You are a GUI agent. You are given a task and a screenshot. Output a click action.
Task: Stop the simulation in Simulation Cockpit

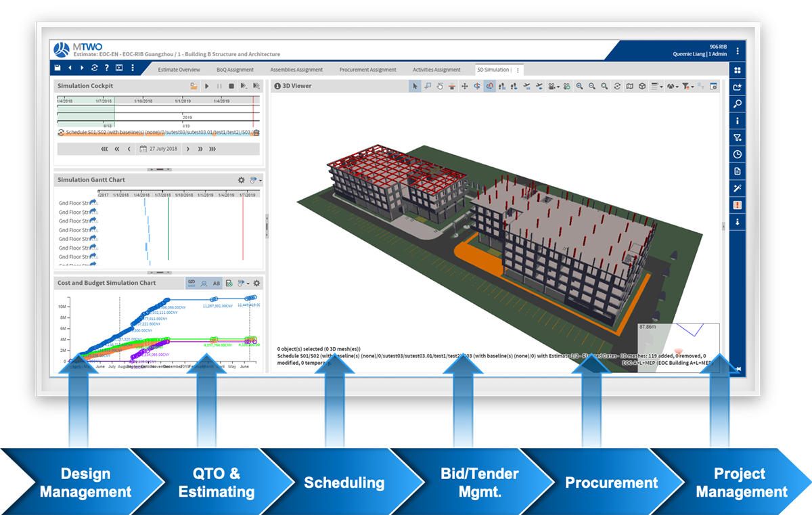[231, 87]
